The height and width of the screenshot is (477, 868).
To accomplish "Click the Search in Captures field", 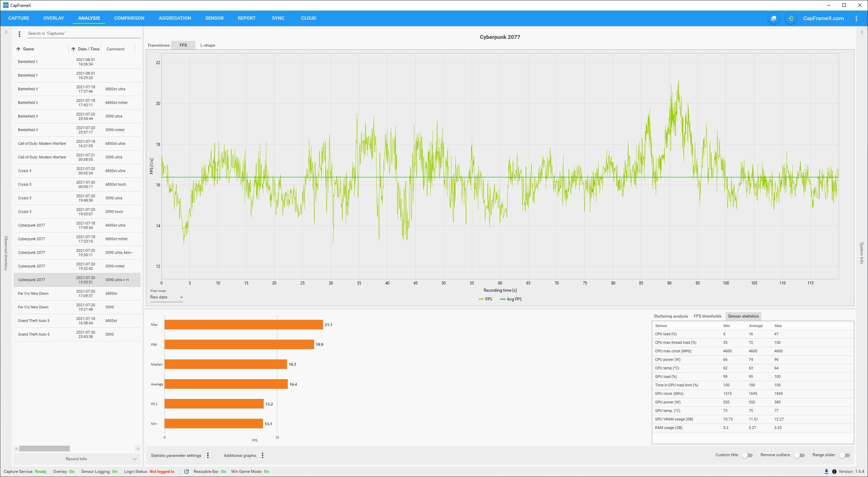I will tap(84, 33).
